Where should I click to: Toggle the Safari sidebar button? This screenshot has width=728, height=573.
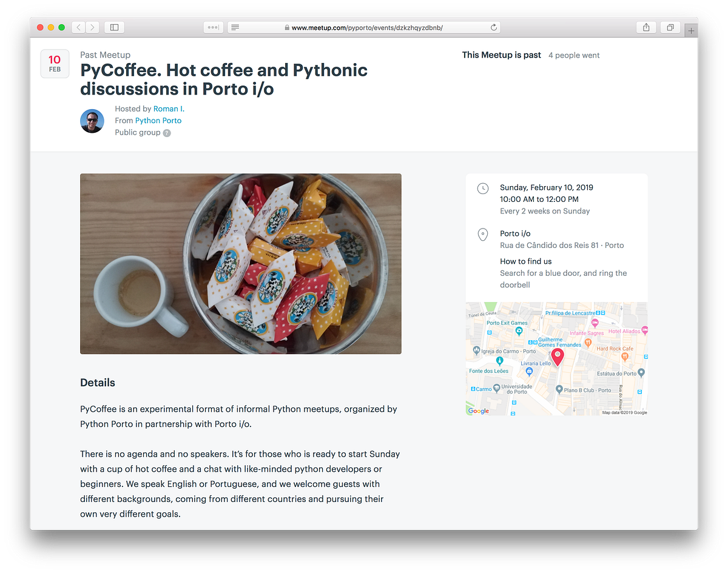(113, 27)
